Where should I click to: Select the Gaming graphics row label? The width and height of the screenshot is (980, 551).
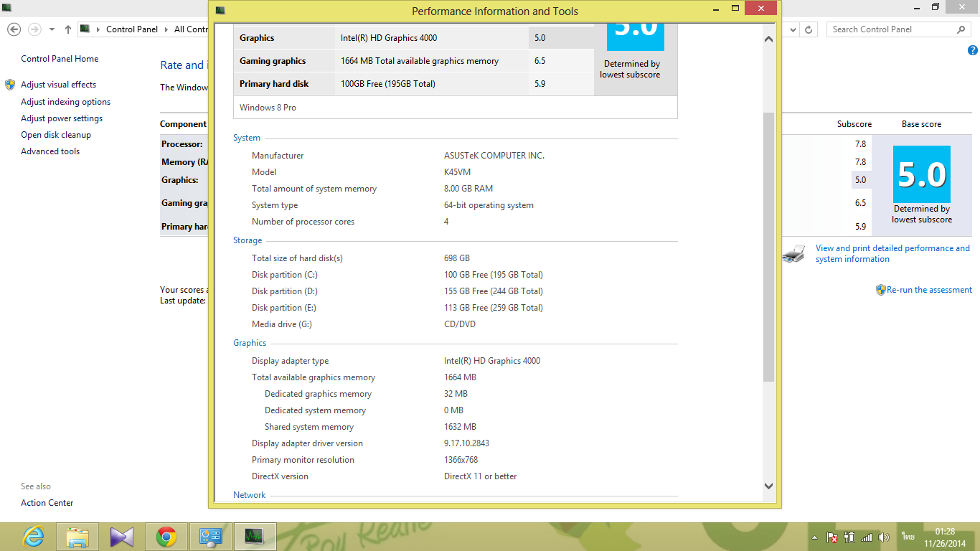(x=273, y=61)
